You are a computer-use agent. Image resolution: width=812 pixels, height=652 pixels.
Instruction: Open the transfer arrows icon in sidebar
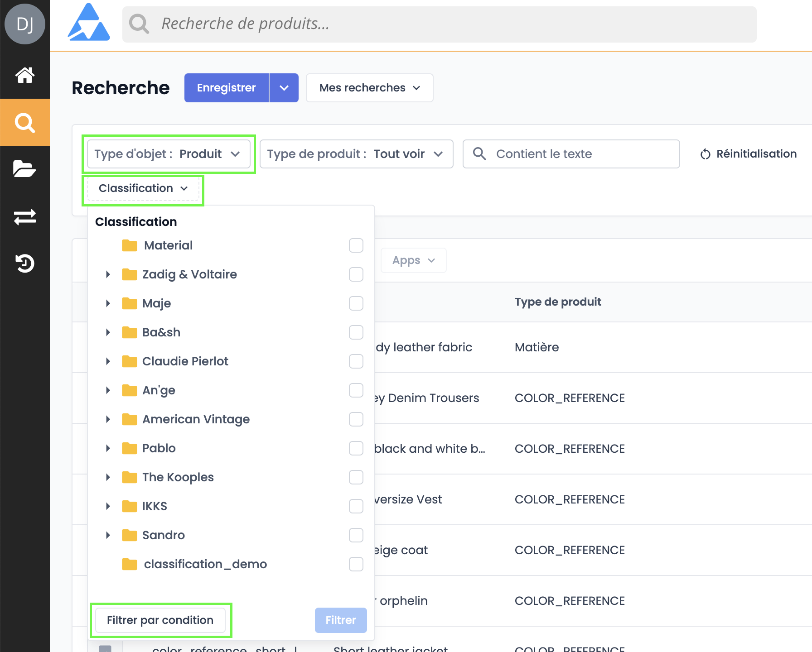25,216
